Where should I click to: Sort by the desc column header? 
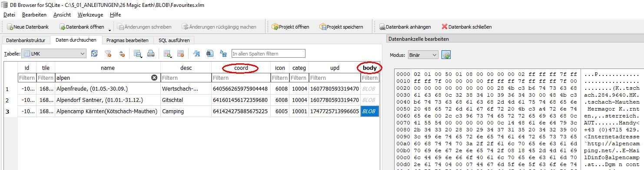tap(186, 68)
